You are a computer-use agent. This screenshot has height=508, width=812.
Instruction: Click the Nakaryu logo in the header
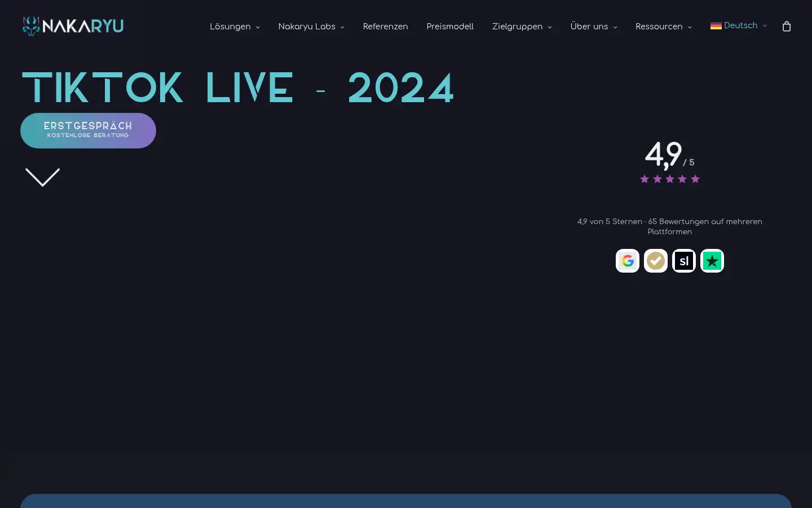click(73, 26)
